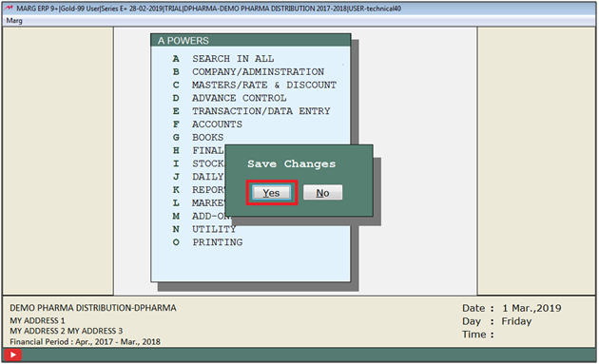
Task: Click the Time label in the status panel
Action: coord(478,335)
